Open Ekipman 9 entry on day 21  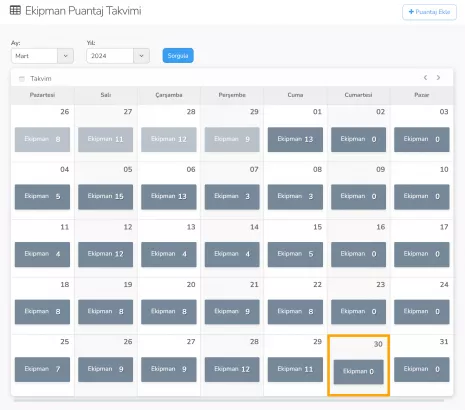point(232,312)
